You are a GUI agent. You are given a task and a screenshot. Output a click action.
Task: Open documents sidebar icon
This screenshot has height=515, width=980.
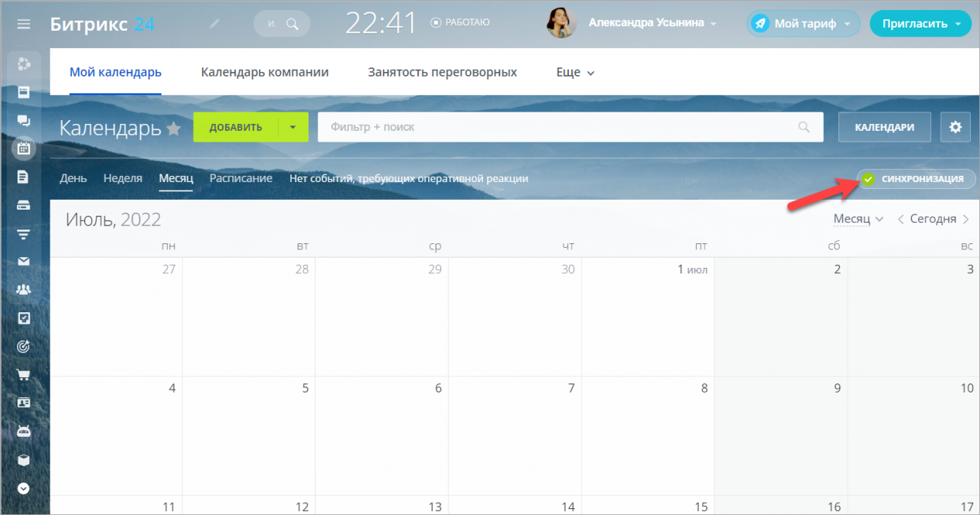click(24, 177)
